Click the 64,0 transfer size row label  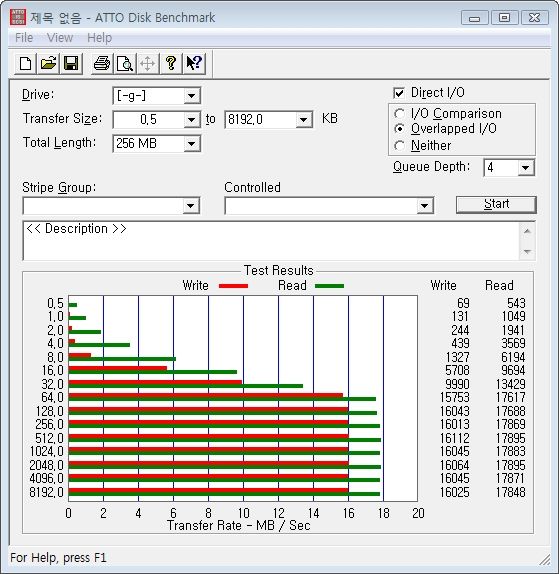pyautogui.click(x=52, y=398)
